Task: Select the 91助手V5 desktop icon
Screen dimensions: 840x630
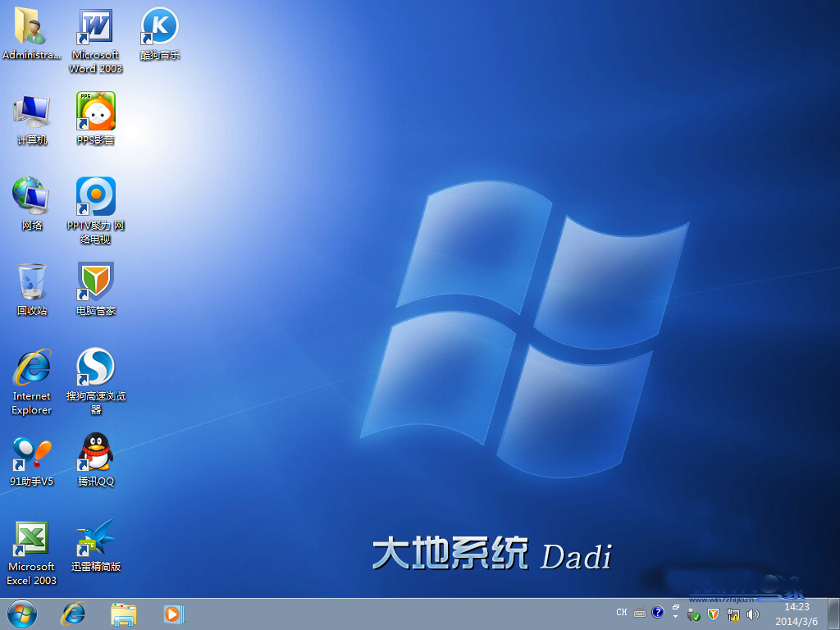Action: click(x=31, y=453)
